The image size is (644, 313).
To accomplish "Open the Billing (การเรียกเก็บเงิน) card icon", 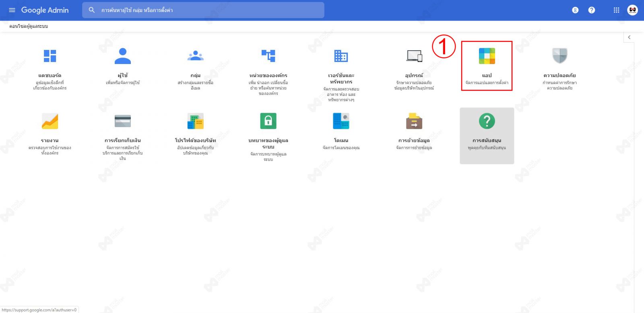I will click(x=123, y=121).
